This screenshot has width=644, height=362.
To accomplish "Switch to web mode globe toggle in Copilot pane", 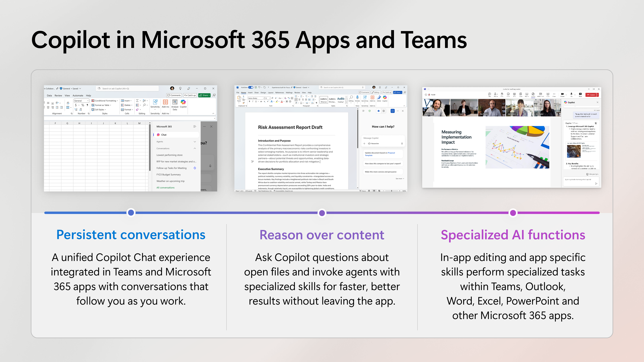I will pyautogui.click(x=384, y=111).
